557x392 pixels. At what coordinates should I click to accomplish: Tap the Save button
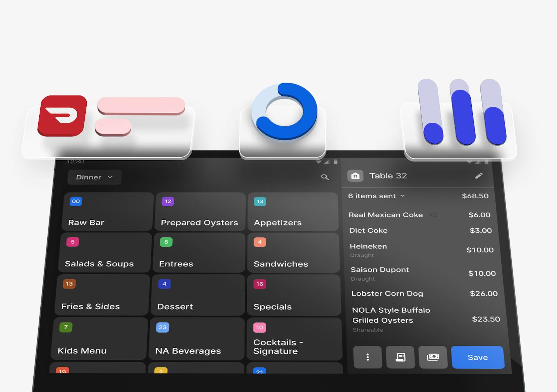click(477, 357)
